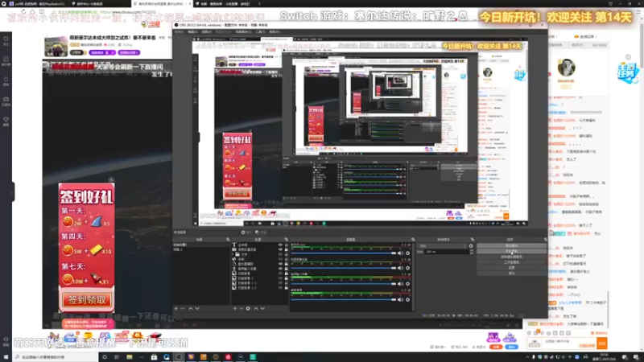Open source properties gear in Sources panel footer
Viewport: 644px width, 362px height.
tap(248, 308)
